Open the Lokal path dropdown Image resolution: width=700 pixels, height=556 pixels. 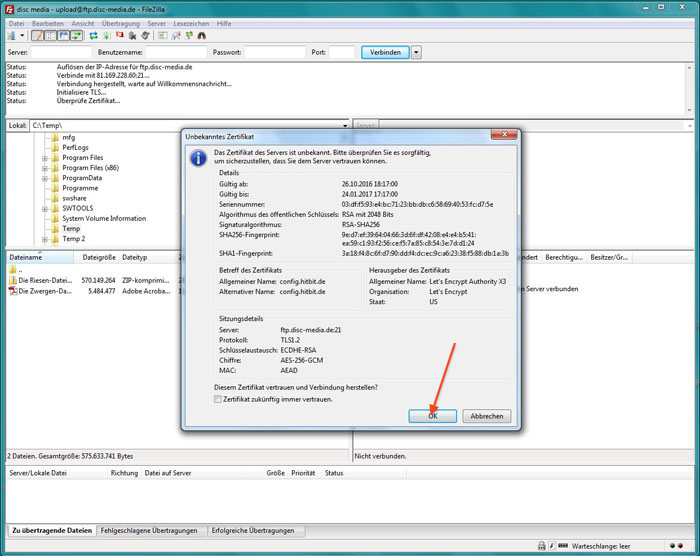click(x=345, y=126)
